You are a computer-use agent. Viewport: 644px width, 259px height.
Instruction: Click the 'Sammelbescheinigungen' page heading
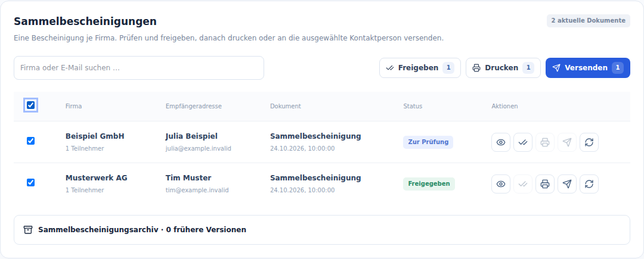[85, 21]
